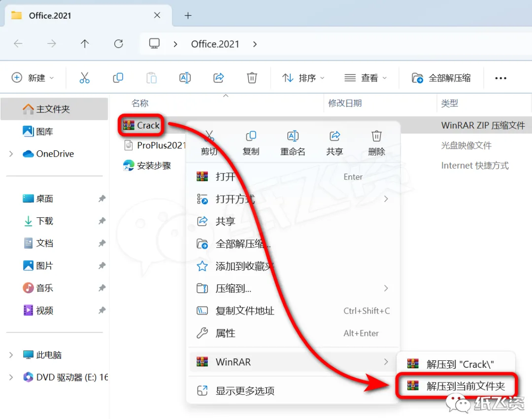The height and width of the screenshot is (419, 532).
Task: Open 图库 in the sidebar
Action: point(54,132)
